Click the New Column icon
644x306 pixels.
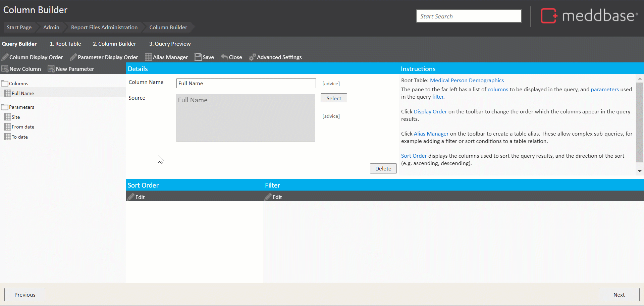(5, 69)
